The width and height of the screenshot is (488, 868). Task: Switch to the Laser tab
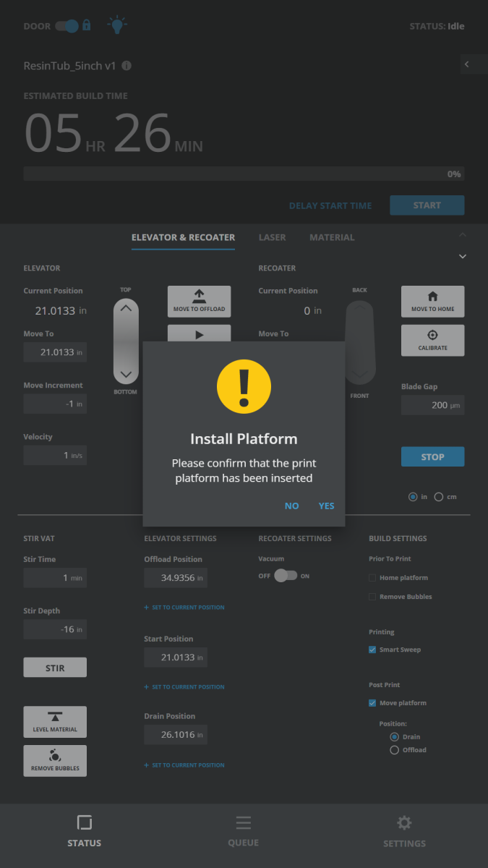click(272, 237)
